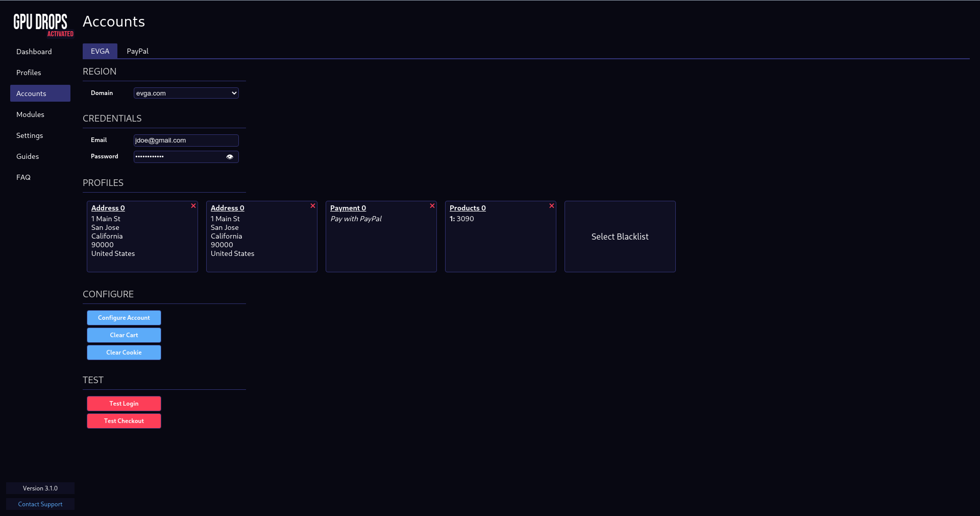Viewport: 980px width, 516px height.
Task: Reveal password with the eye icon
Action: [230, 157]
